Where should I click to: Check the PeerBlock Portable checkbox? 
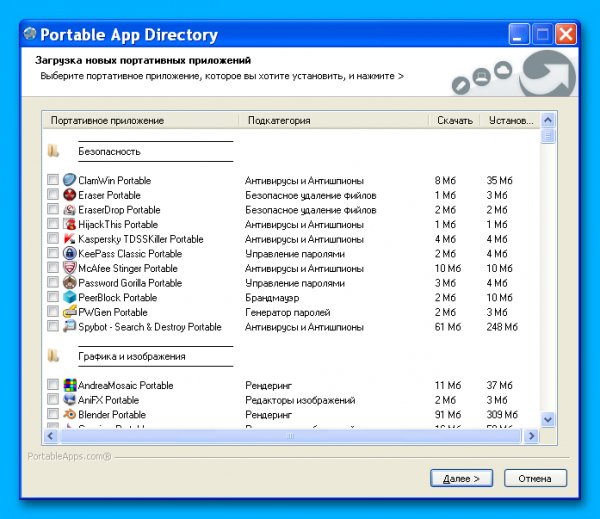[53, 297]
